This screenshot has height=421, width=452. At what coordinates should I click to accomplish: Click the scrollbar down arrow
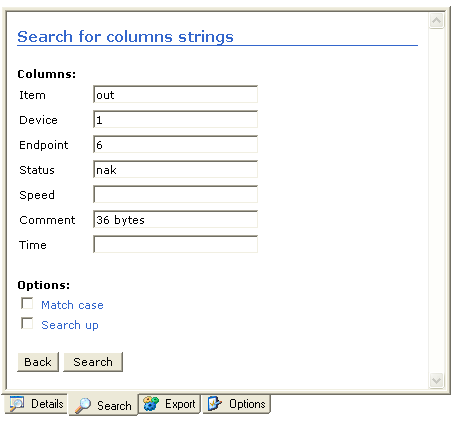[436, 380]
